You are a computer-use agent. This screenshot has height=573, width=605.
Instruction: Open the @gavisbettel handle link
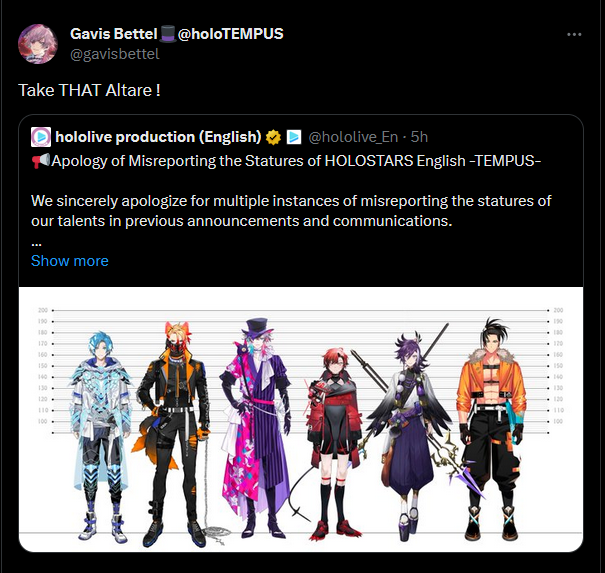[115, 54]
